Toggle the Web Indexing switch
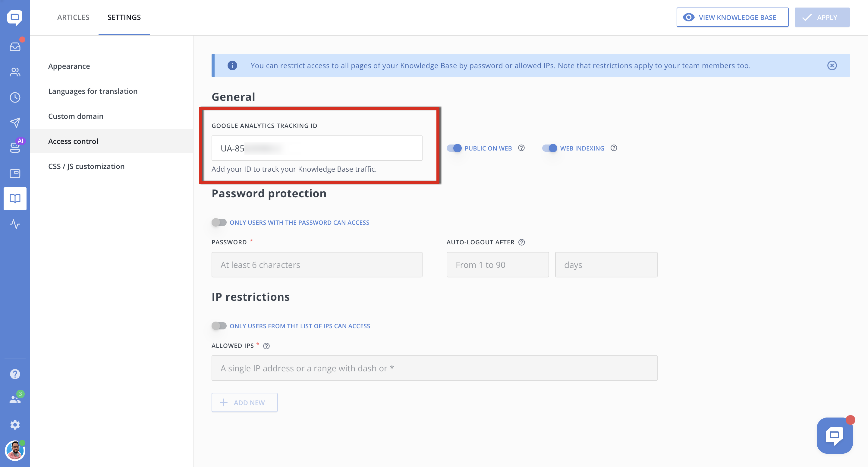The height and width of the screenshot is (467, 868). pos(549,148)
